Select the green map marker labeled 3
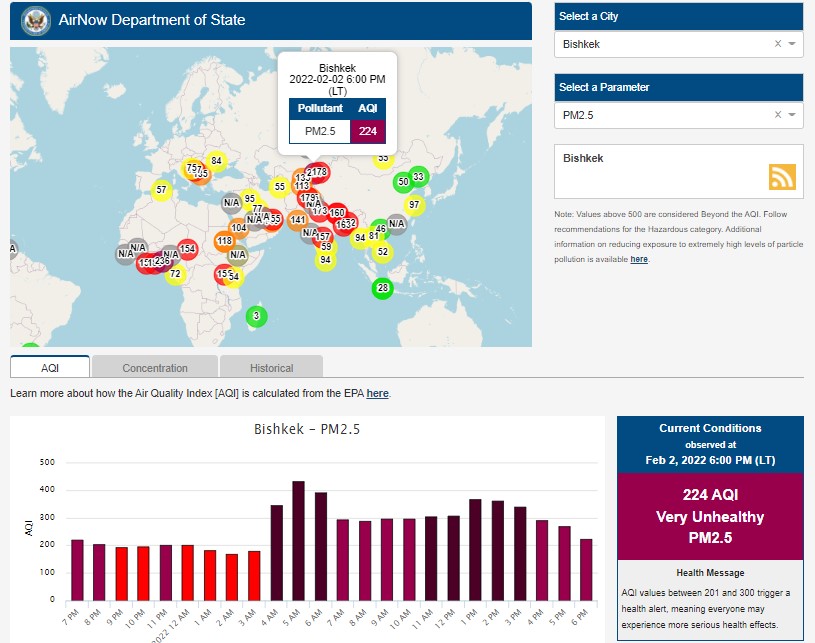The height and width of the screenshot is (643, 815). coord(256,316)
